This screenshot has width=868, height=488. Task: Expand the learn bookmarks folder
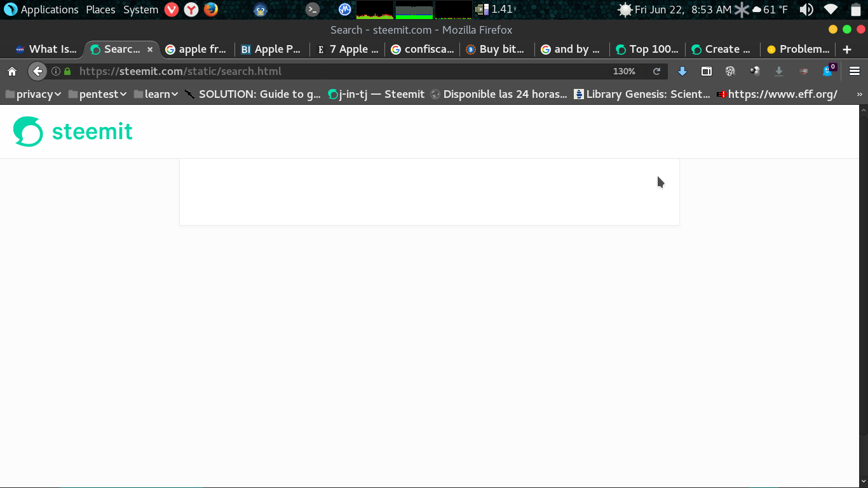tap(156, 94)
